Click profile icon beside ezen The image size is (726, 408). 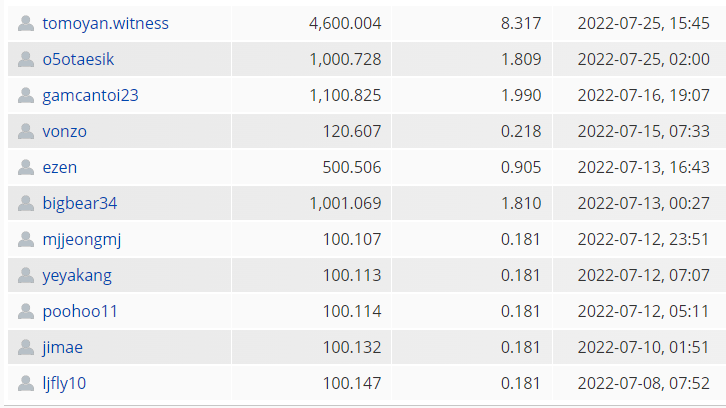[27, 167]
